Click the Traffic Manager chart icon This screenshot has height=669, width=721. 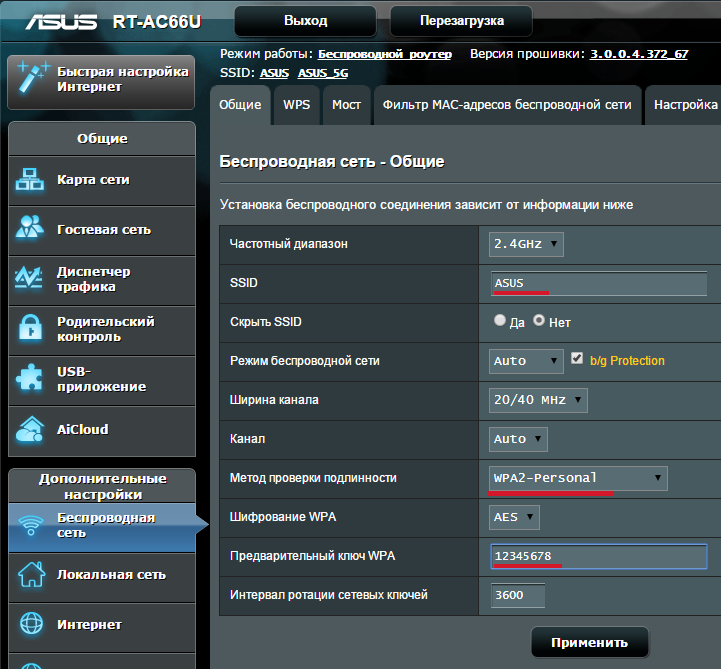(x=29, y=278)
